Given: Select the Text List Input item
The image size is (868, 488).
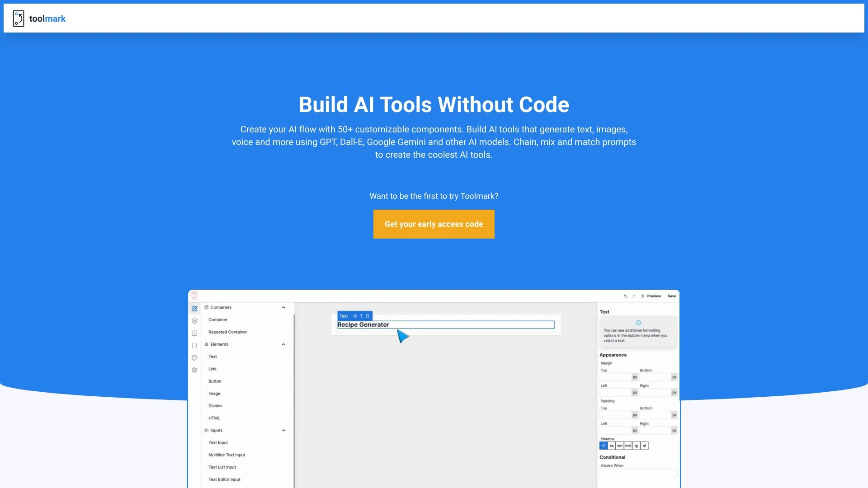Looking at the screenshot, I should pyautogui.click(x=222, y=467).
